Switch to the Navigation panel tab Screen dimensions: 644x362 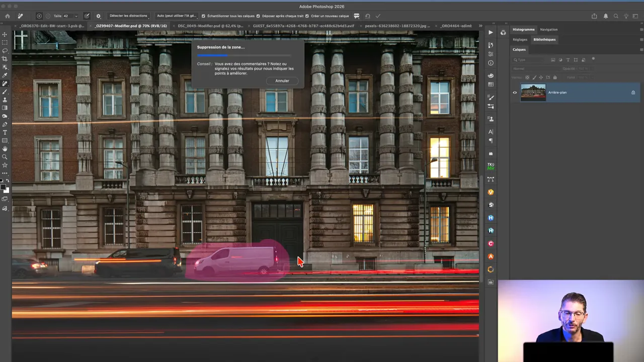tap(548, 30)
